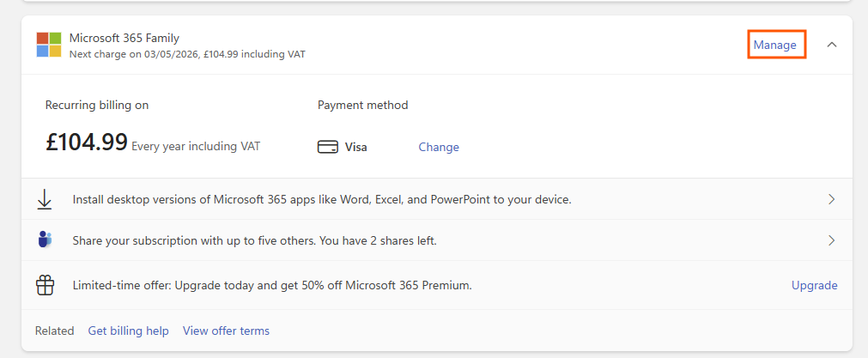Click the download arrow icon
Image resolution: width=868 pixels, height=358 pixels.
coord(45,199)
